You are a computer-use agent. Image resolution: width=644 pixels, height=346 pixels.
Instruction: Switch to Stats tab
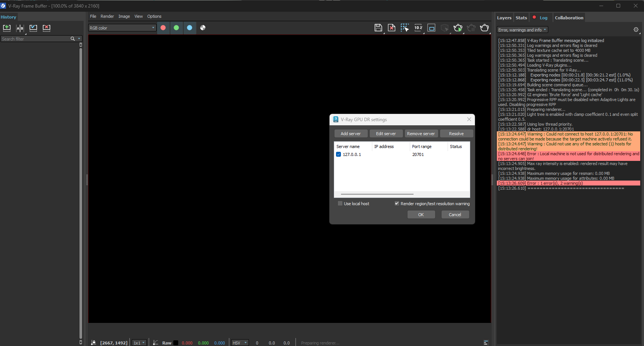(521, 18)
